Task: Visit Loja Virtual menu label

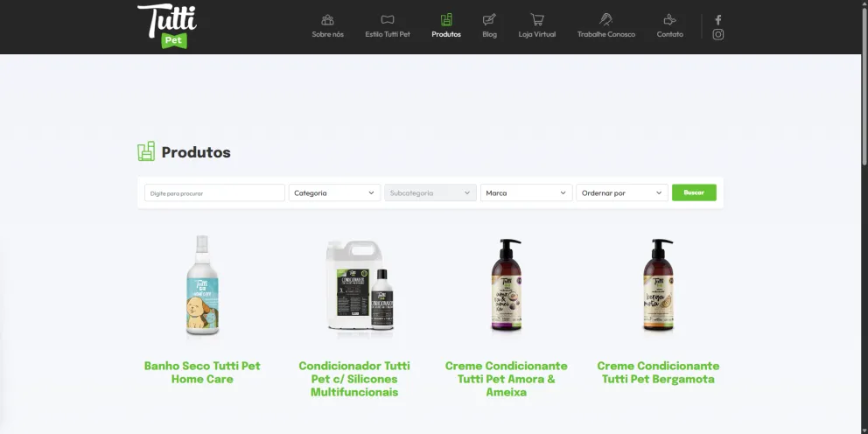Action: [x=537, y=34]
